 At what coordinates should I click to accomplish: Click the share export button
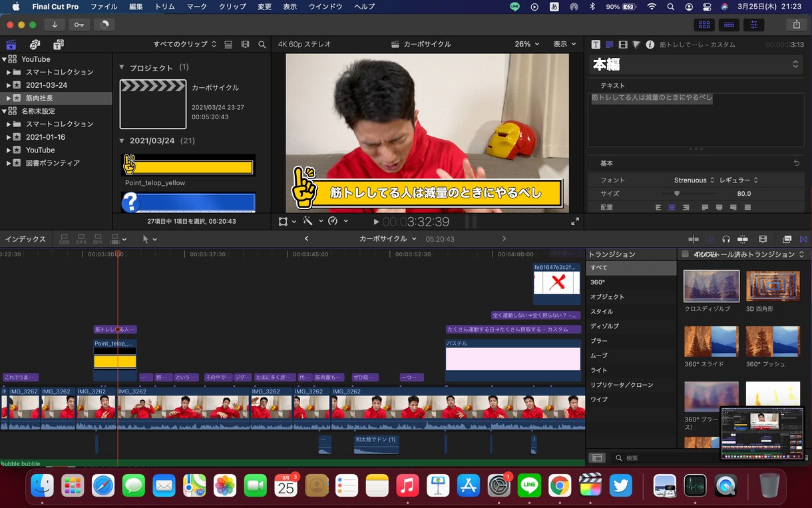[797, 25]
